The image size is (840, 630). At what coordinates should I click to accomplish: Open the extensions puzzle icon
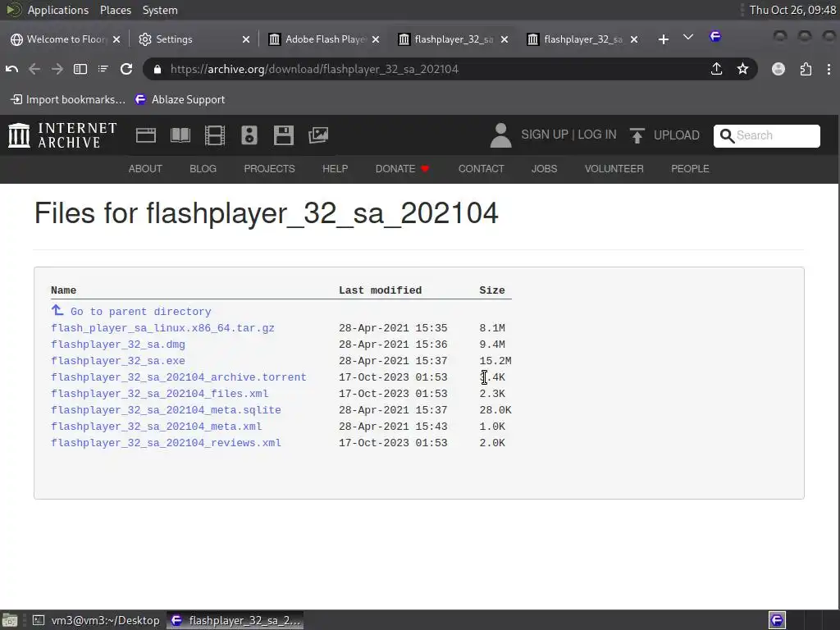[x=806, y=69]
